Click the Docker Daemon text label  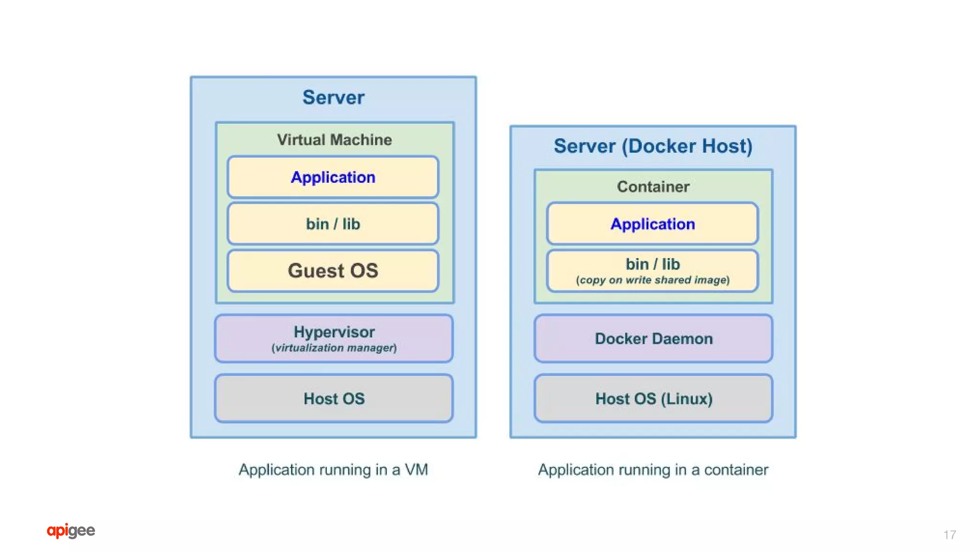pyautogui.click(x=654, y=338)
